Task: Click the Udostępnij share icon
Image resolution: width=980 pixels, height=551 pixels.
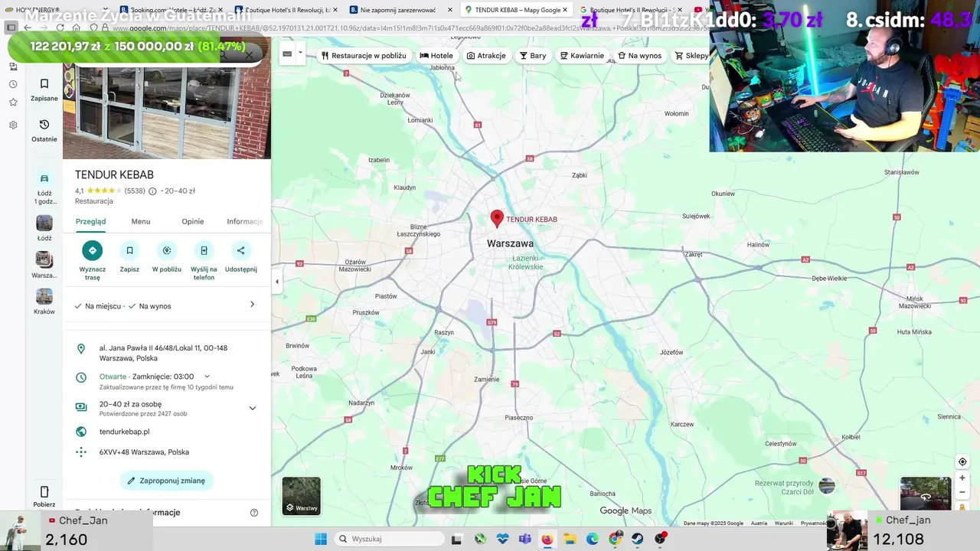Action: 240,250
